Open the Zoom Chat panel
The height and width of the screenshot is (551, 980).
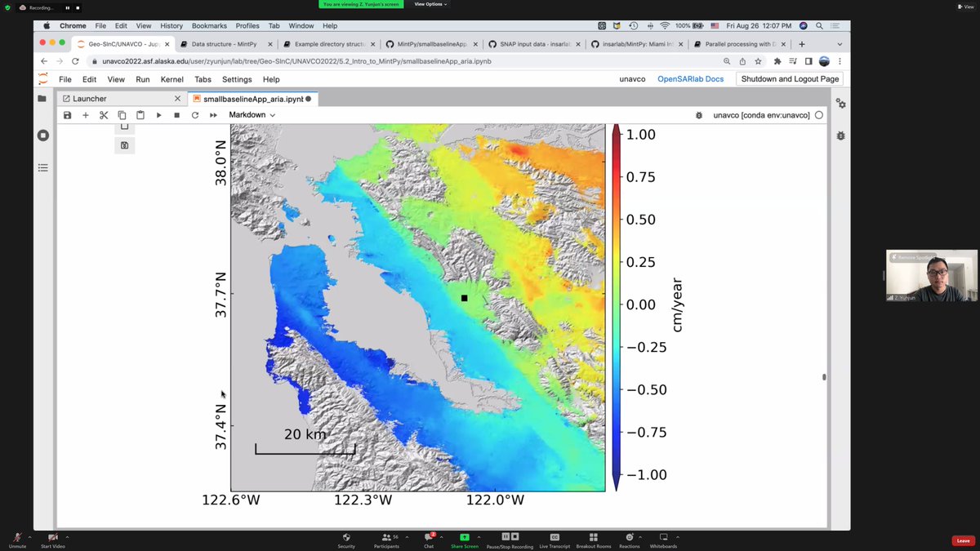(x=428, y=540)
